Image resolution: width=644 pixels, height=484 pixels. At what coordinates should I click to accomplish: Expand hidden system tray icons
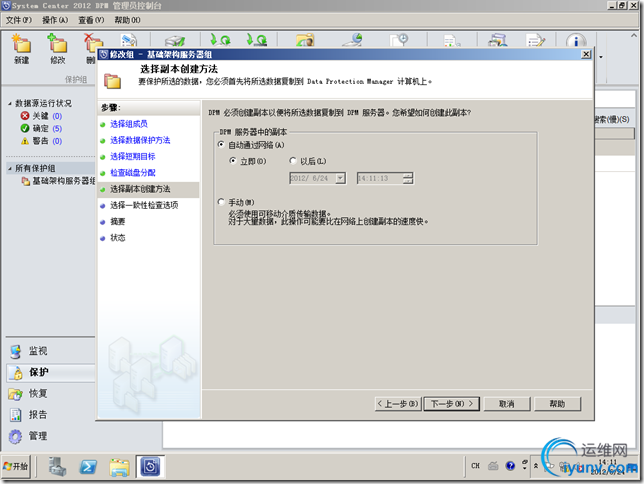click(x=536, y=466)
